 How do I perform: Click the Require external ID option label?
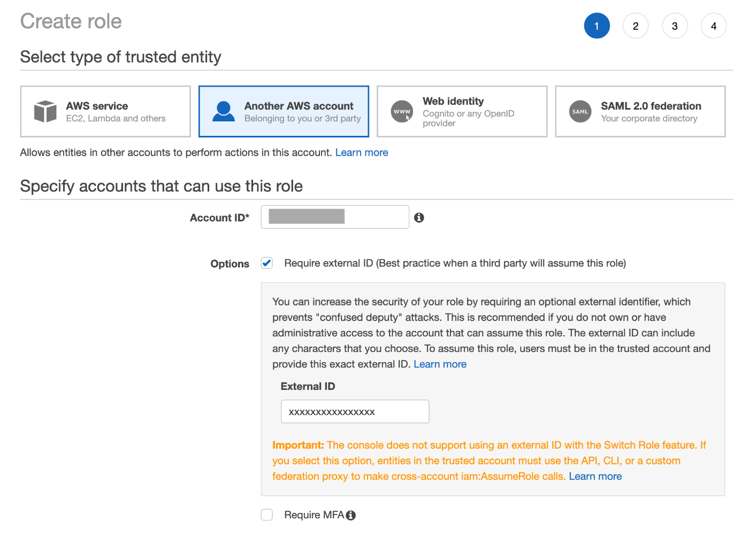(x=455, y=263)
